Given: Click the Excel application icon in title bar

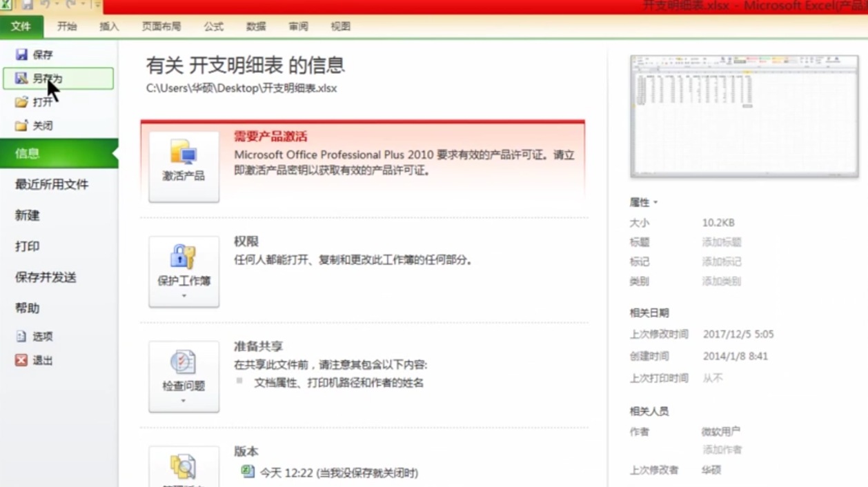Looking at the screenshot, I should [x=6, y=6].
